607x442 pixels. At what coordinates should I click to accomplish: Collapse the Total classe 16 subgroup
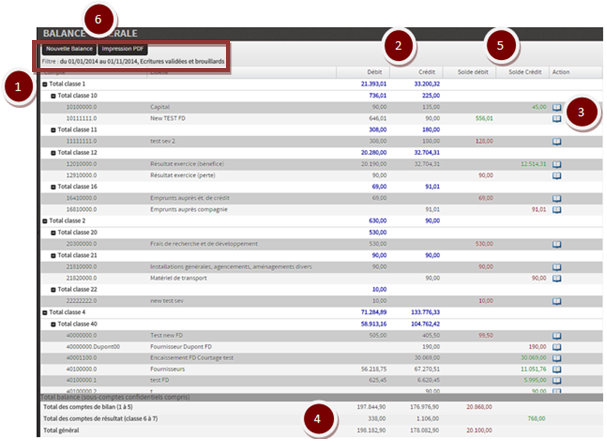(53, 186)
